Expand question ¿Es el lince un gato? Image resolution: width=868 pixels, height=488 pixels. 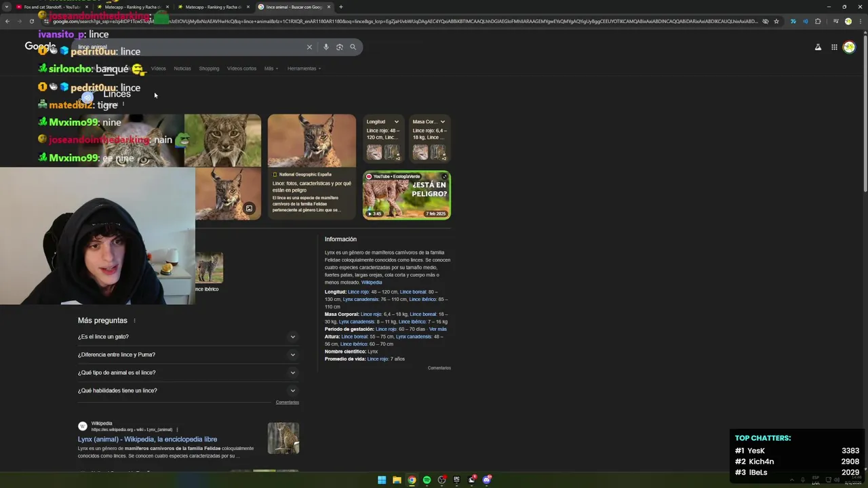pos(188,337)
